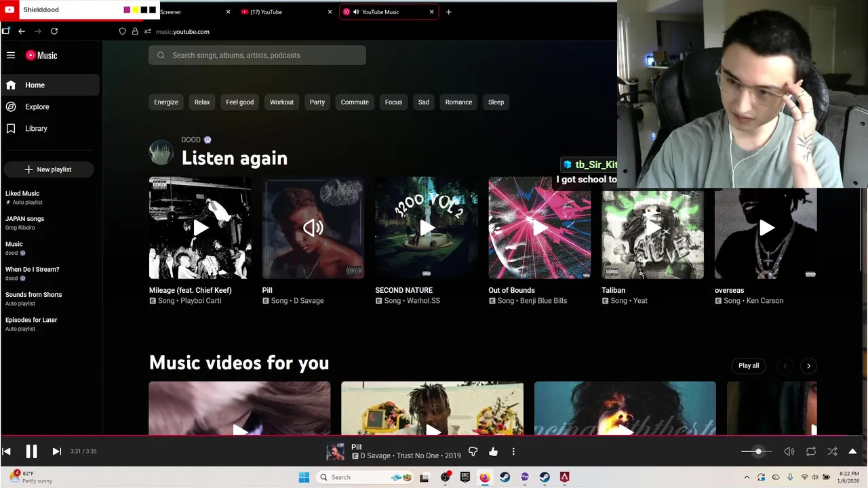Click the YouTube Music logo
This screenshot has width=868, height=488.
coord(41,56)
